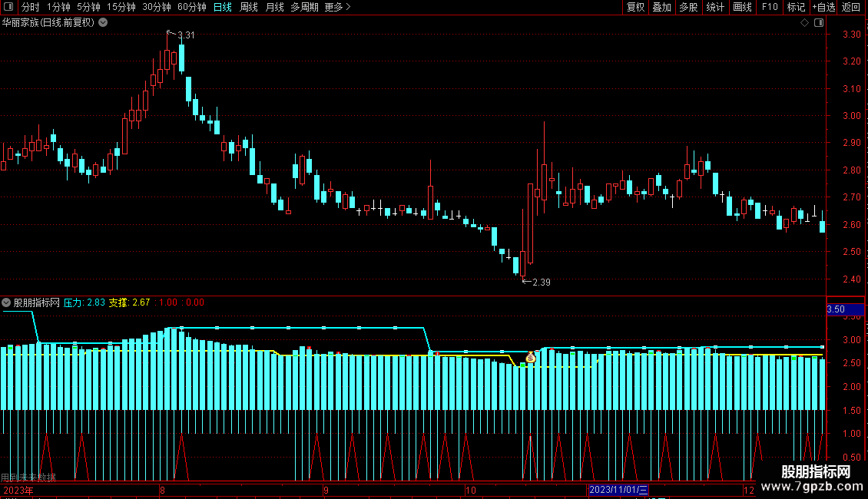
Task: Click the 3.00 price axis label
Action: pyautogui.click(x=851, y=116)
